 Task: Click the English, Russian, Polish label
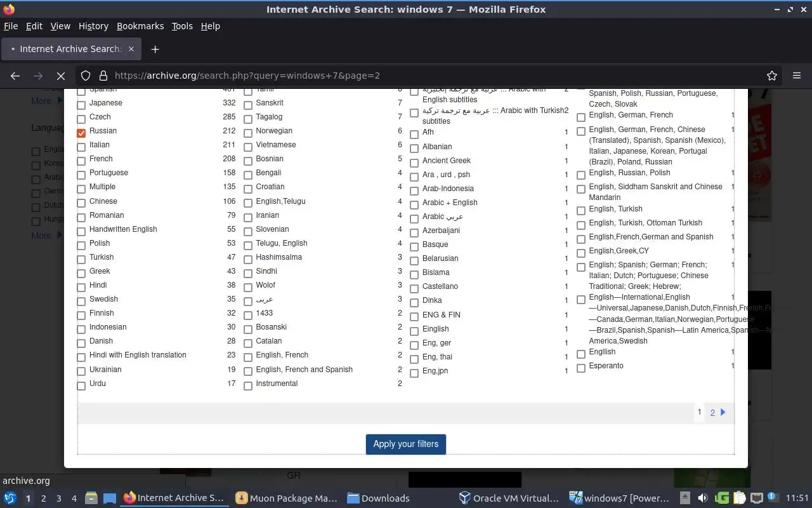[629, 173]
